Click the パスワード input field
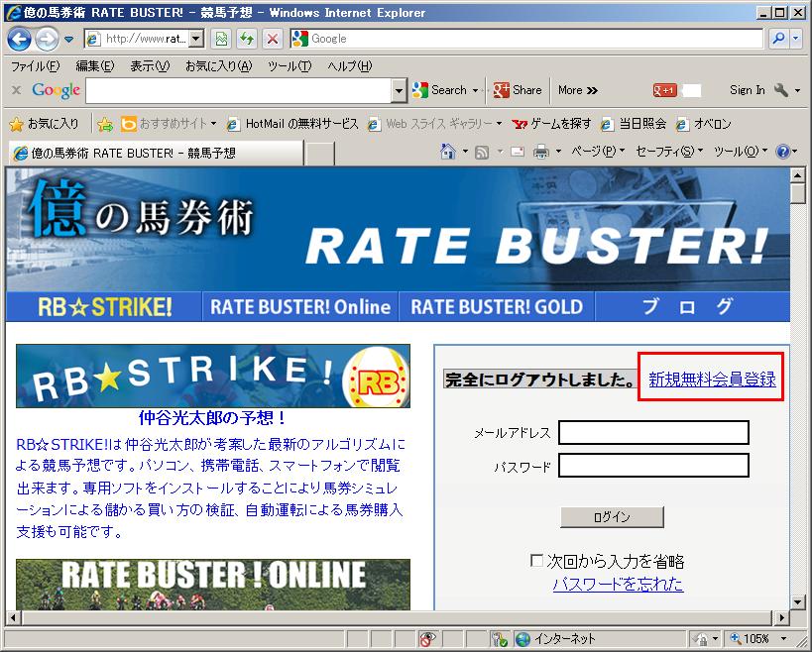The height and width of the screenshot is (652, 812). click(653, 466)
